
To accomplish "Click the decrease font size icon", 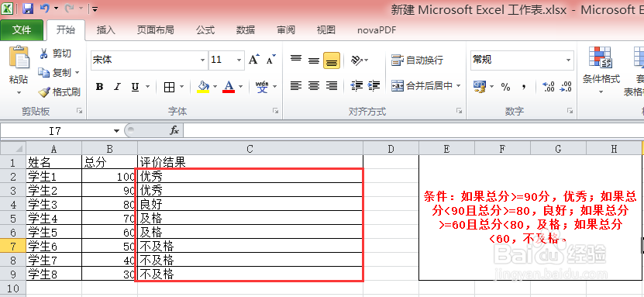I will [x=270, y=60].
